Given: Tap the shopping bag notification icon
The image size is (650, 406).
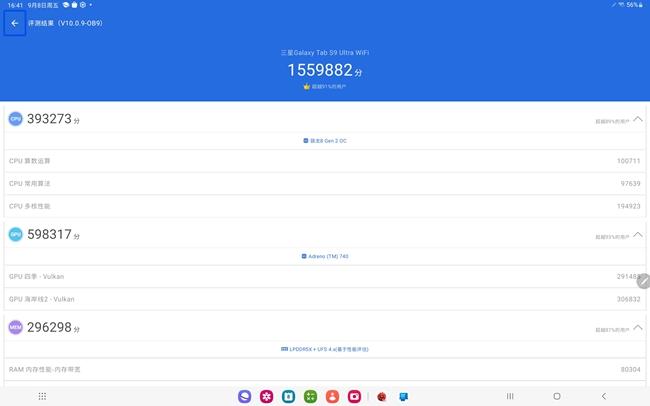Looking at the screenshot, I should pyautogui.click(x=75, y=5).
